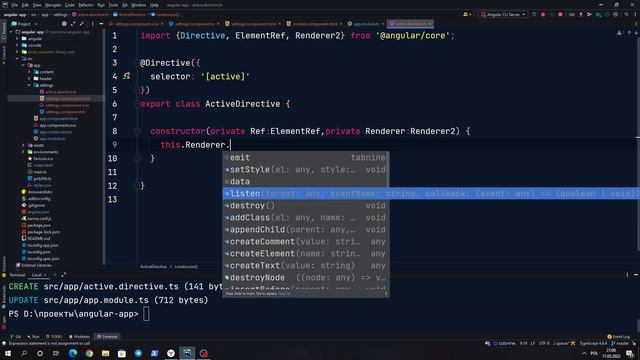The height and width of the screenshot is (360, 640).
Task: Click the Debug bug icon in toolbar
Action: pyautogui.click(x=543, y=14)
